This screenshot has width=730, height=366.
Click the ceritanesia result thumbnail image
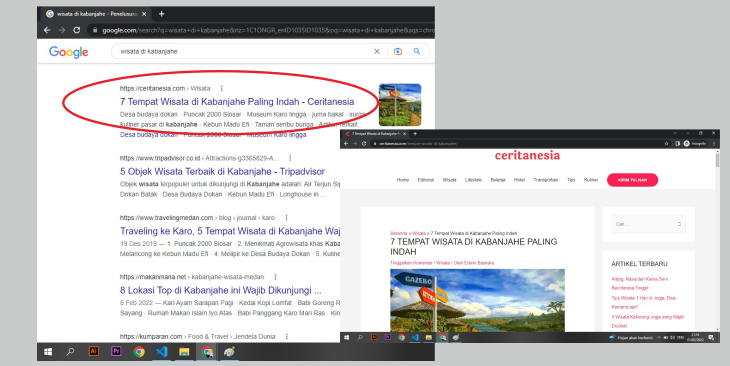(x=400, y=105)
